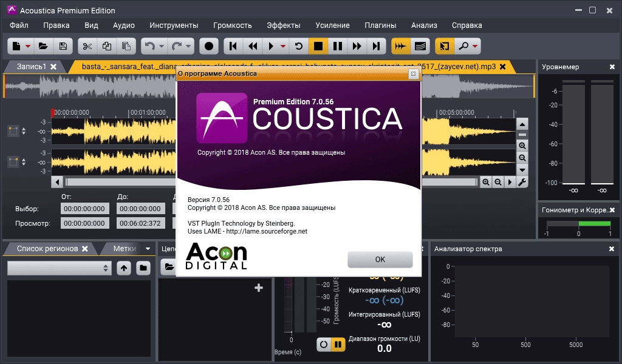The height and width of the screenshot is (364, 622).
Task: Zoom in horizontally on the timeline
Action: (x=486, y=182)
